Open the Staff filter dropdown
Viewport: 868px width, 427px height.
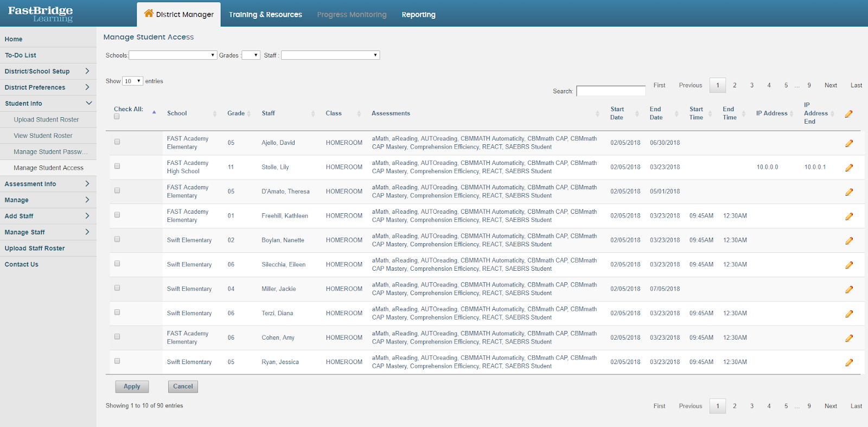[330, 55]
